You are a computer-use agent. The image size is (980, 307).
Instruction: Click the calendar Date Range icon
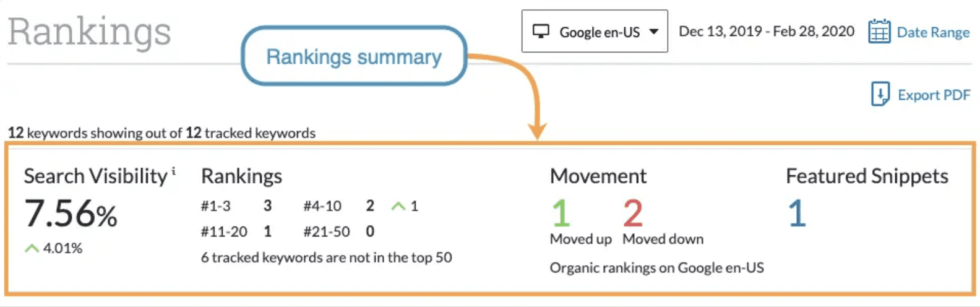pos(879,32)
